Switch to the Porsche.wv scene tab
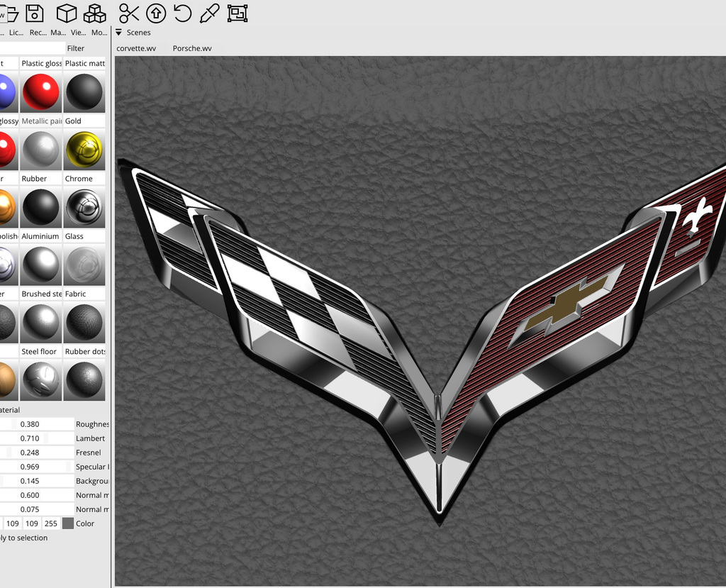 click(192, 48)
